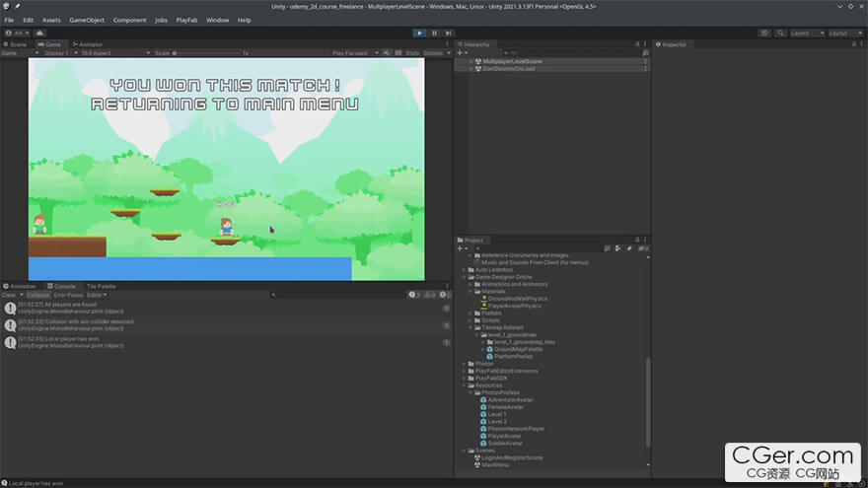
Task: Switch to the Animation tab
Action: point(20,287)
